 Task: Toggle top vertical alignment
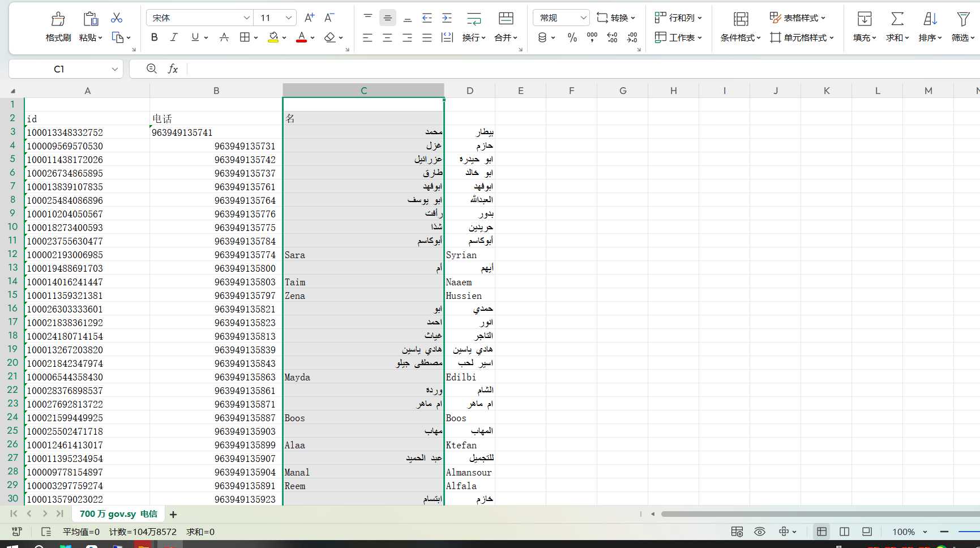368,18
